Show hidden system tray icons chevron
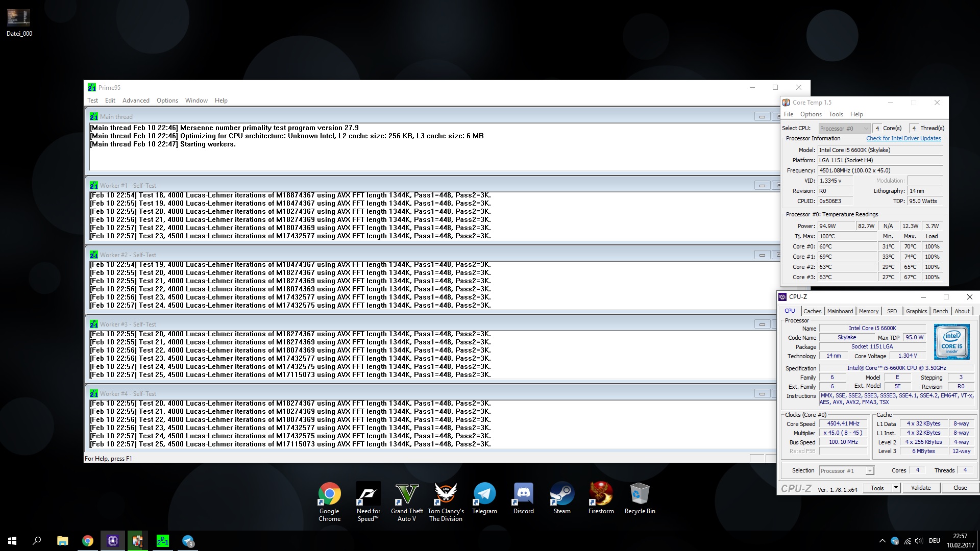The width and height of the screenshot is (980, 551). 882,541
